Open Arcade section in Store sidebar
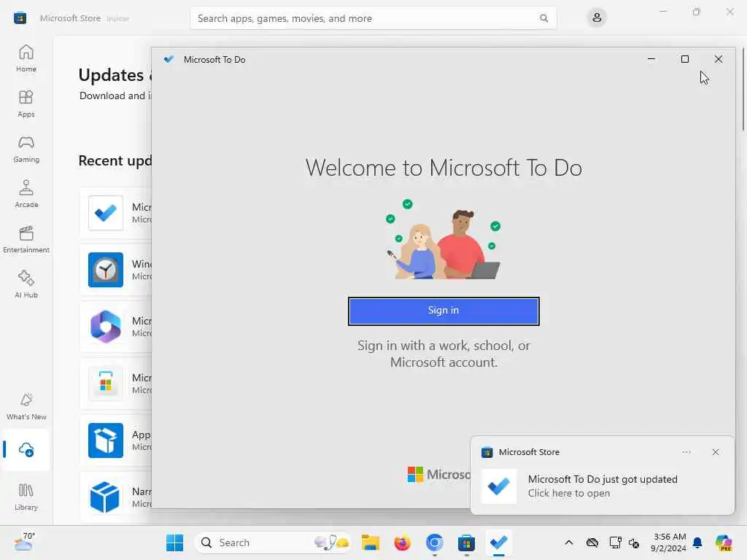The height and width of the screenshot is (560, 747). point(26,194)
